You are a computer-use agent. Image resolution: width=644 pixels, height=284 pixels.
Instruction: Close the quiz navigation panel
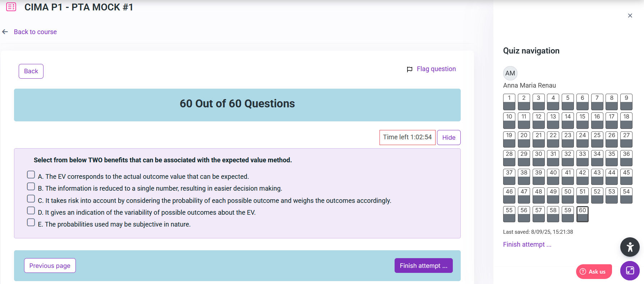(x=630, y=15)
